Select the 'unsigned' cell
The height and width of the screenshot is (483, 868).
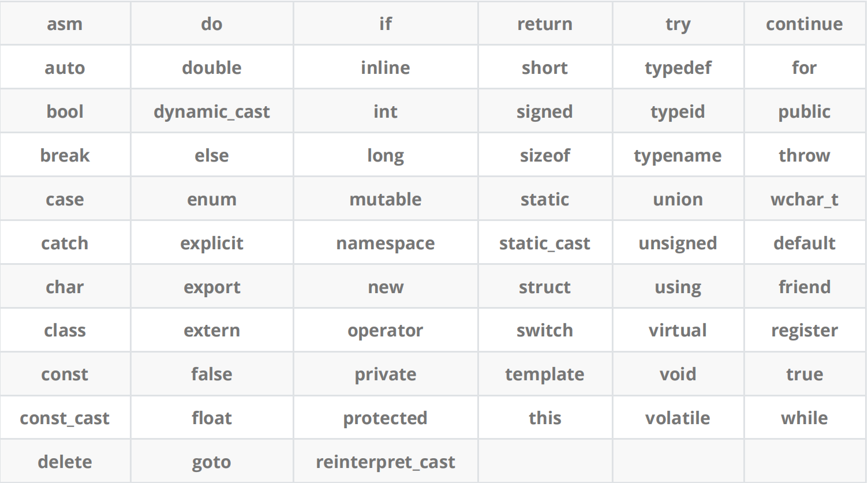(678, 243)
